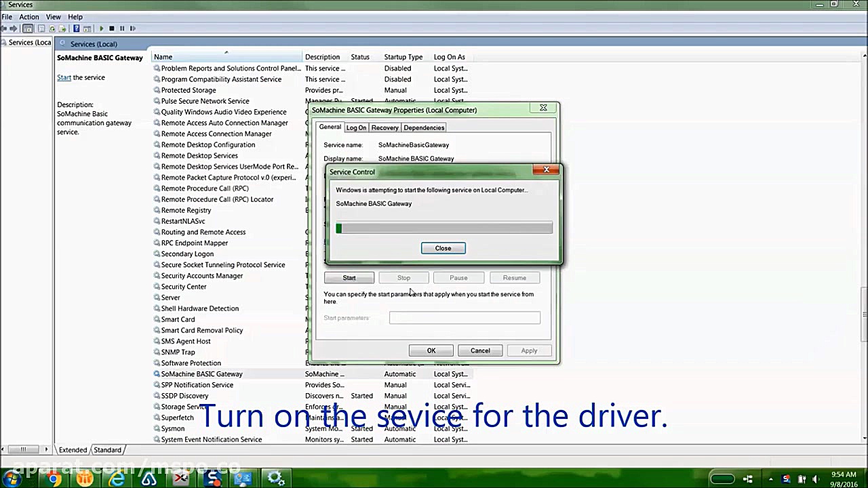Open the View menu

coord(54,17)
